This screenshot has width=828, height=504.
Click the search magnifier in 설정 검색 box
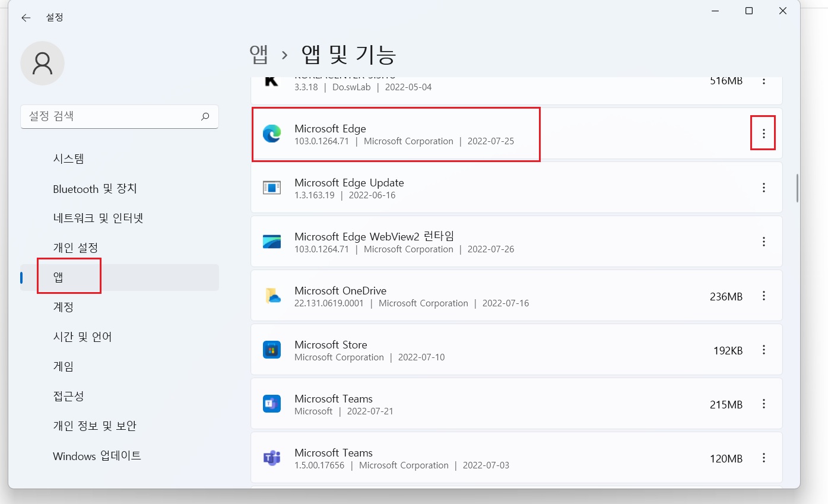click(x=205, y=117)
